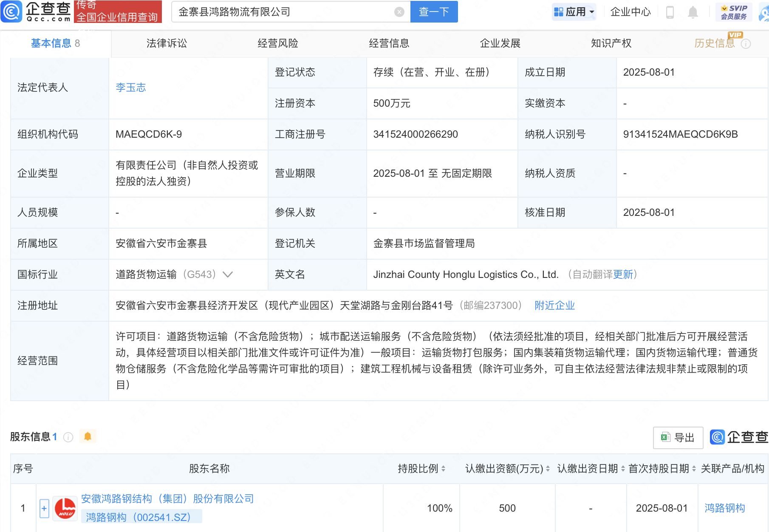Clear the search box with the X icon
The height and width of the screenshot is (532, 769).
click(x=399, y=12)
